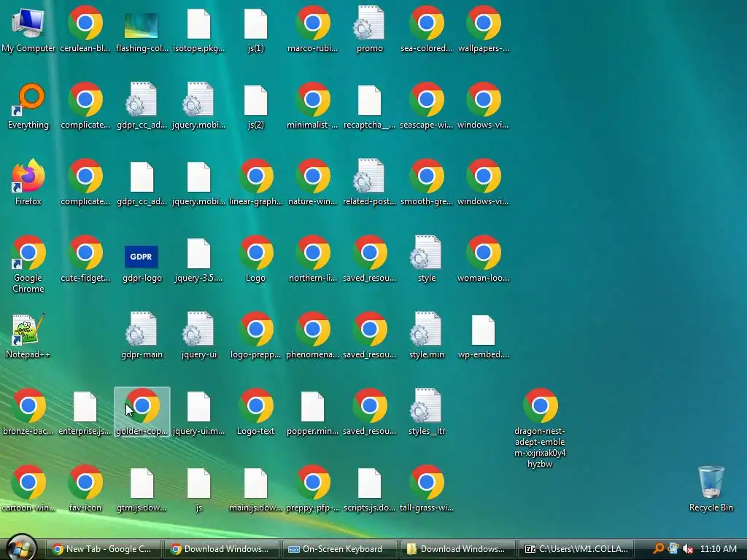
Task: Select the dragon-nest-adept-emblem file icon
Action: click(x=540, y=429)
